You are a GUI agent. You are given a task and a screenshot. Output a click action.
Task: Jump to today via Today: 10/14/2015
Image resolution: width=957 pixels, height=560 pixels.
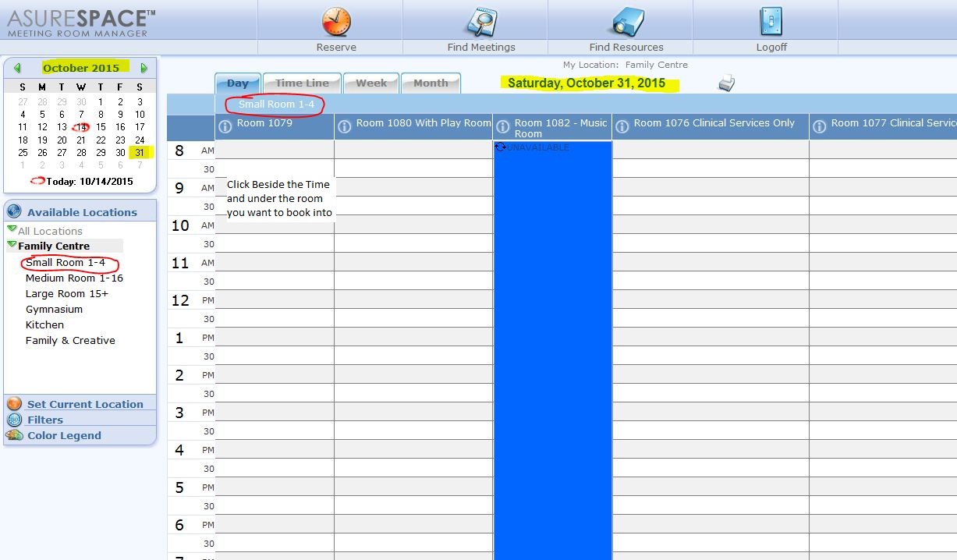click(x=90, y=181)
